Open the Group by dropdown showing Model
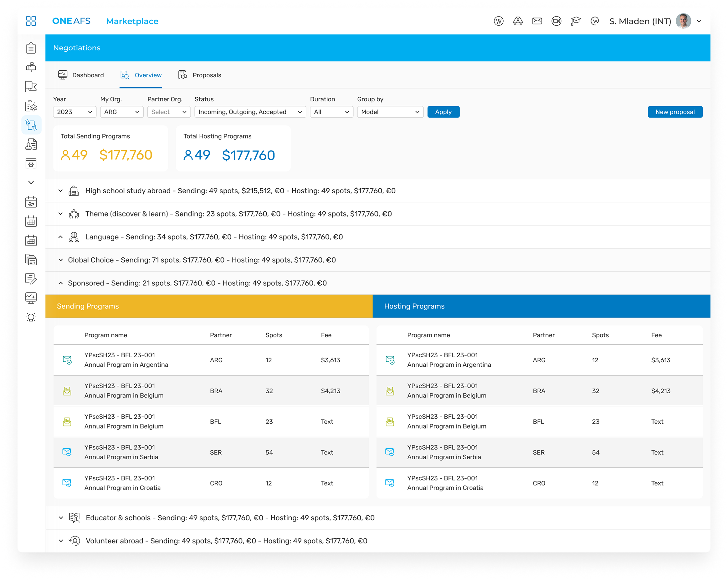This screenshot has height=580, width=728. (390, 112)
